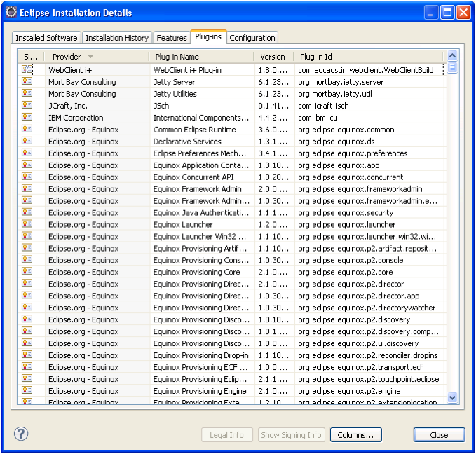Image resolution: width=476 pixels, height=454 pixels.
Task: Sort by Version column header
Action: pyautogui.click(x=274, y=57)
